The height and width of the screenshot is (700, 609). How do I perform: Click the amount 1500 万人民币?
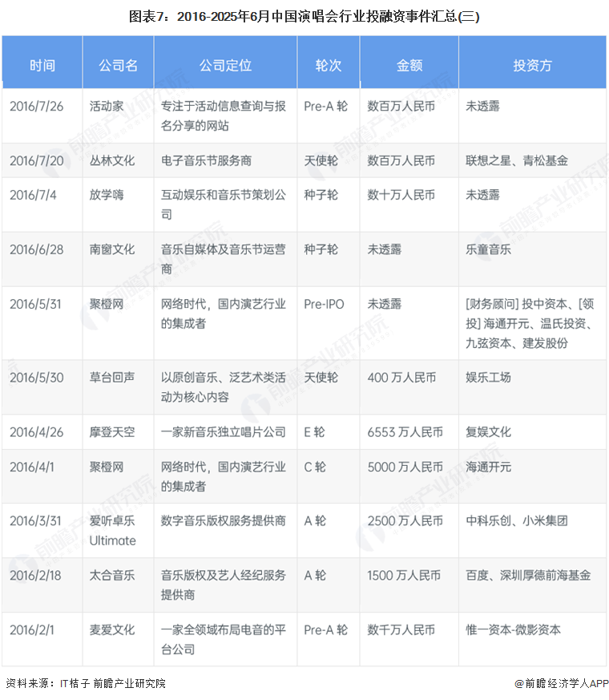(404, 576)
